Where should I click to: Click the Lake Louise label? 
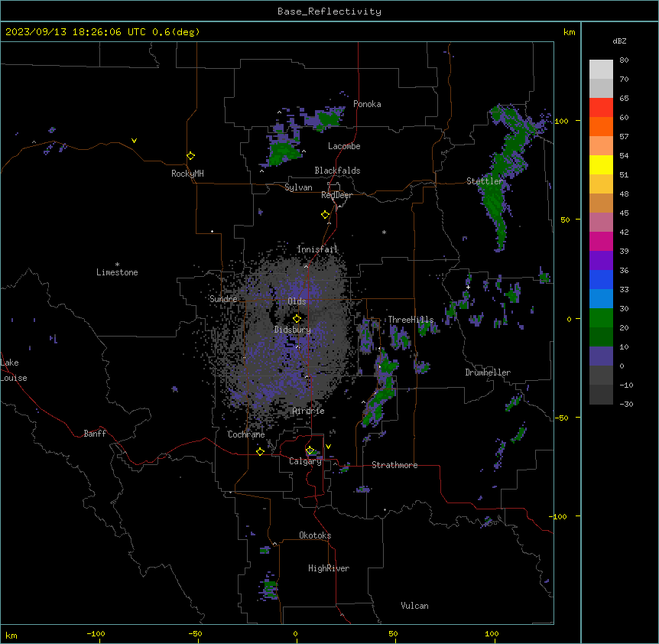coord(14,370)
